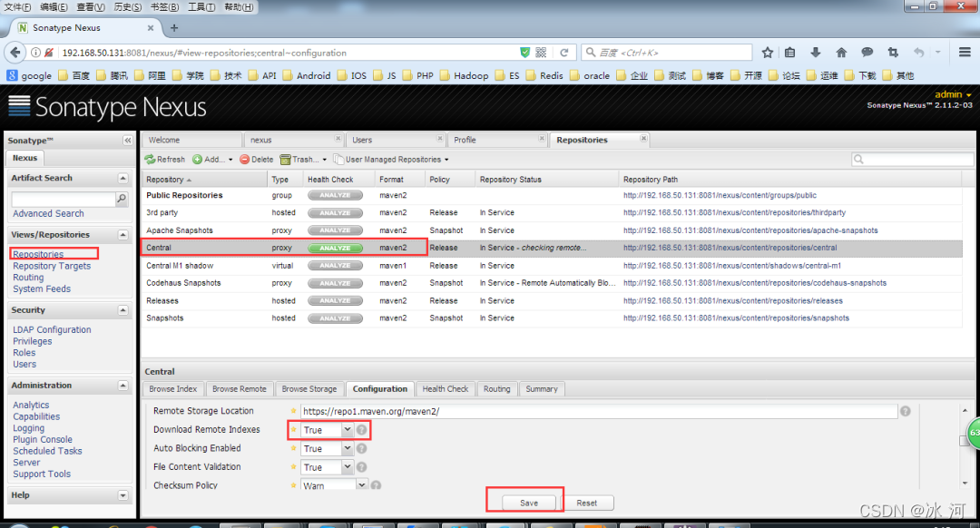Switch to the Browse Index tab

(x=173, y=388)
